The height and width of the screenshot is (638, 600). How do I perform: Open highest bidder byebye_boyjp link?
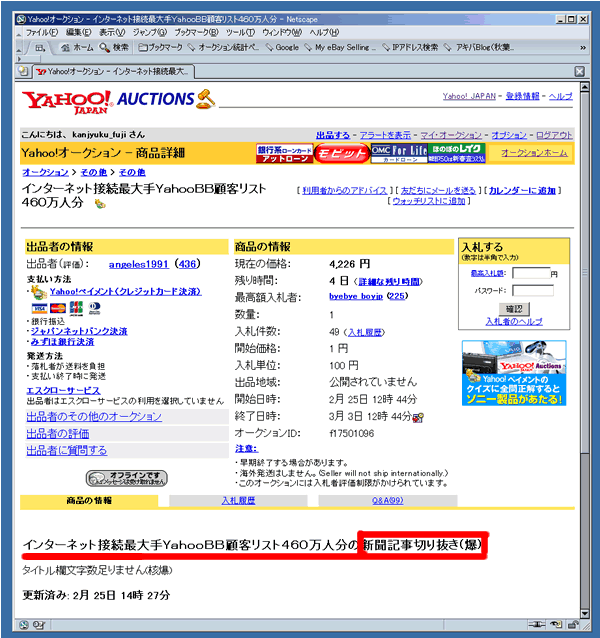(356, 296)
